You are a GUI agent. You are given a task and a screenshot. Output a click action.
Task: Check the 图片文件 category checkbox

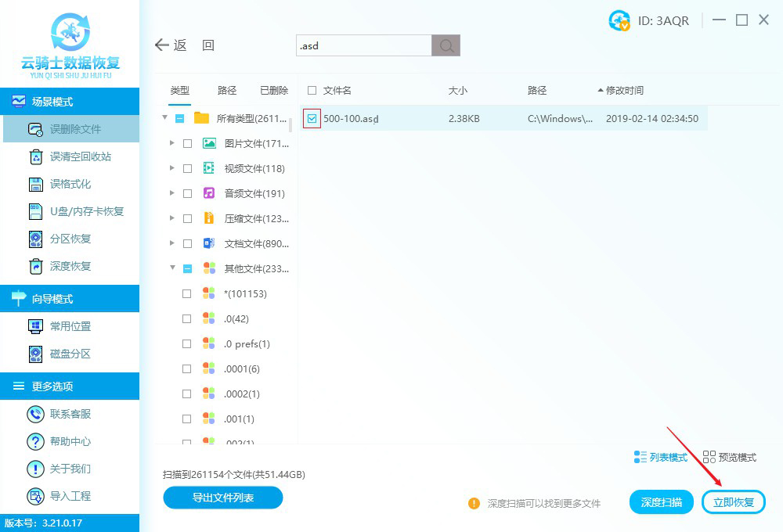pos(186,142)
